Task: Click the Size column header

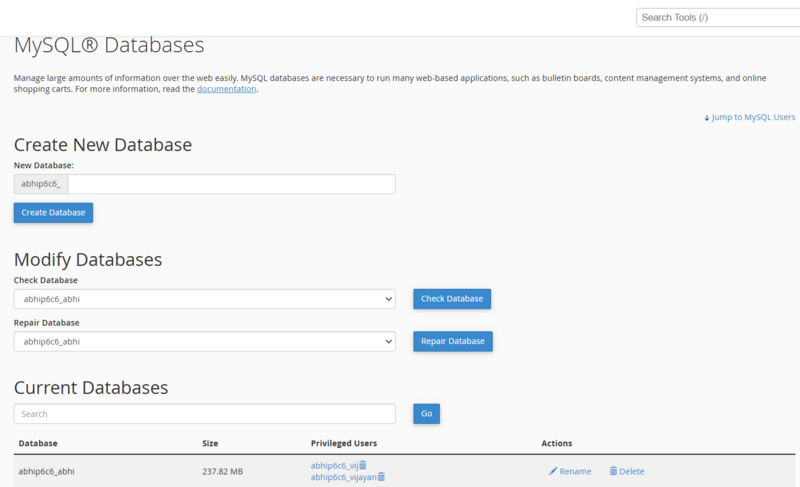Action: click(210, 443)
